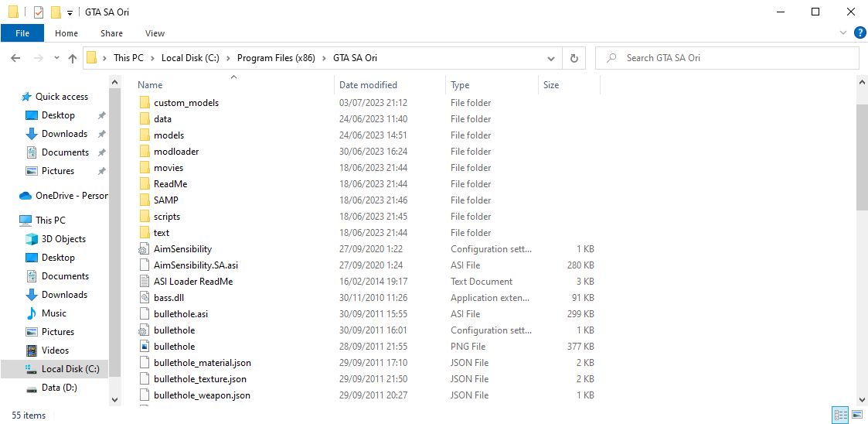Screen dimensions: 868x424
Task: Click the AimSensibility configuration file icon
Action: click(x=145, y=249)
